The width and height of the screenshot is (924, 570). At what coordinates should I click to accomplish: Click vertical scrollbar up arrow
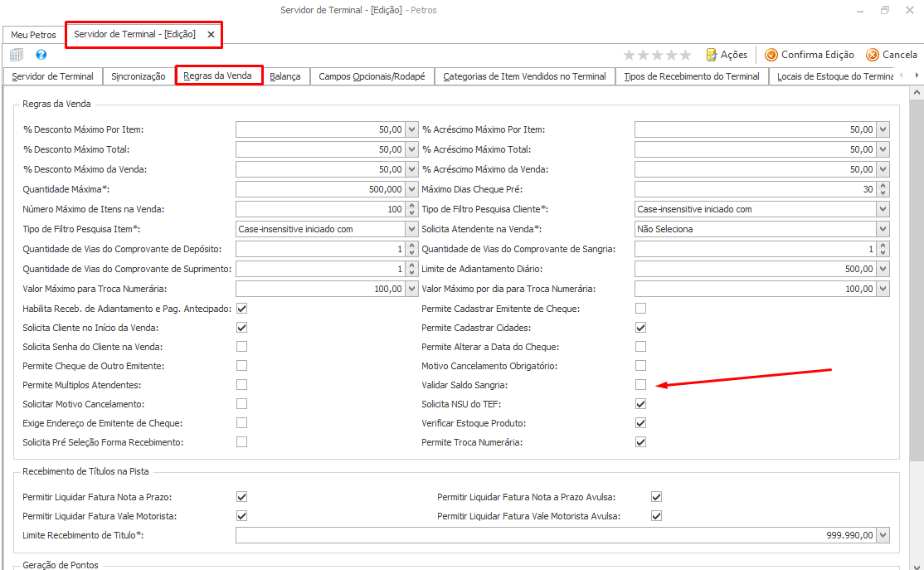(x=917, y=93)
